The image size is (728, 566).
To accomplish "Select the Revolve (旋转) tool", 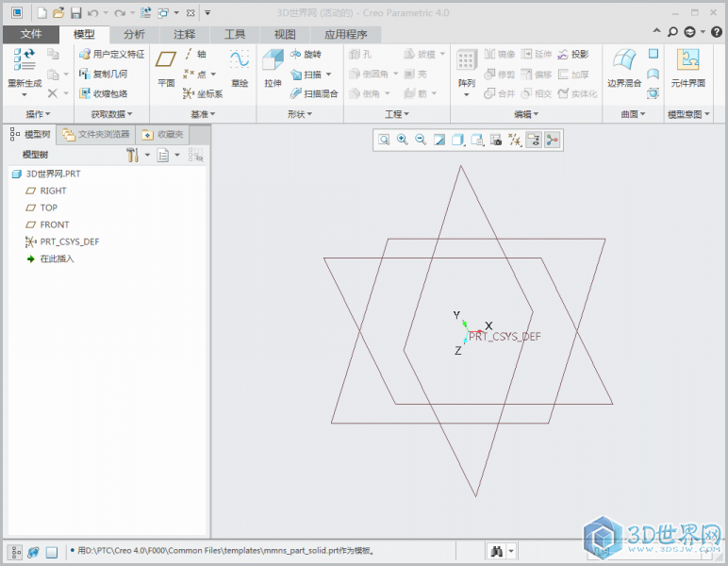I will click(x=306, y=55).
